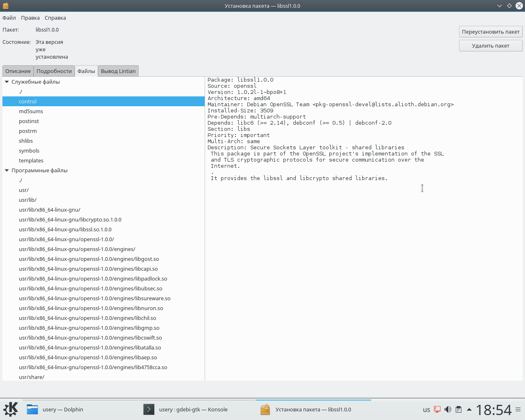The height and width of the screenshot is (420, 525).
Task: Open the Файл menu
Action: pyautogui.click(x=9, y=18)
